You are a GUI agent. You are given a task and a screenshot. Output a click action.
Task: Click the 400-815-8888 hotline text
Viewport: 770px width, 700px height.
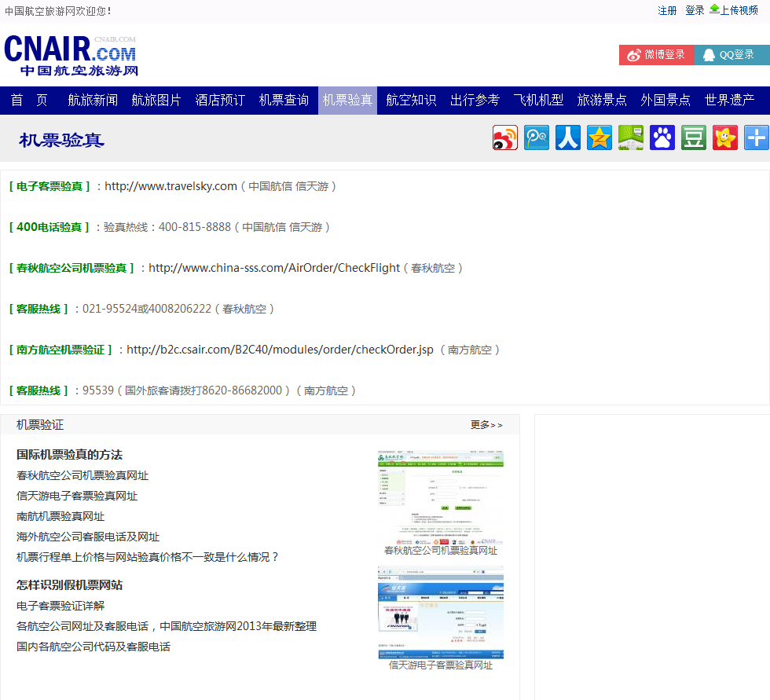pyautogui.click(x=195, y=227)
